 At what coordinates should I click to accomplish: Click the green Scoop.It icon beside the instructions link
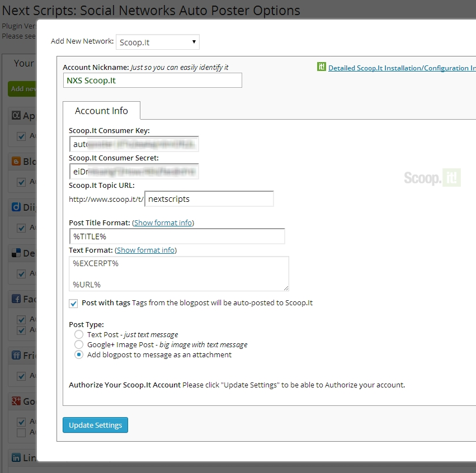click(322, 67)
